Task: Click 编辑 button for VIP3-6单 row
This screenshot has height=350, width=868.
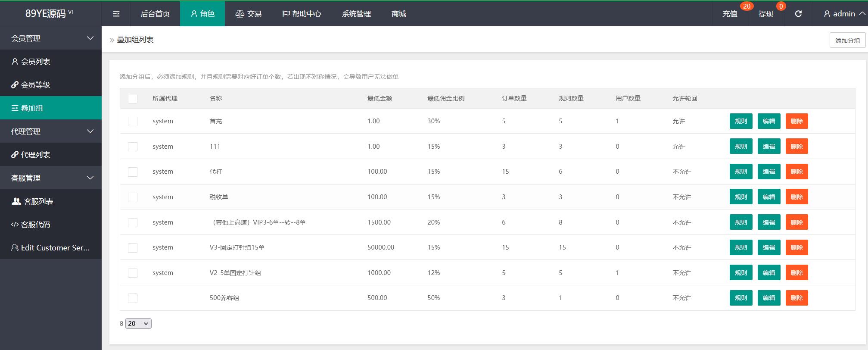Action: [x=769, y=222]
